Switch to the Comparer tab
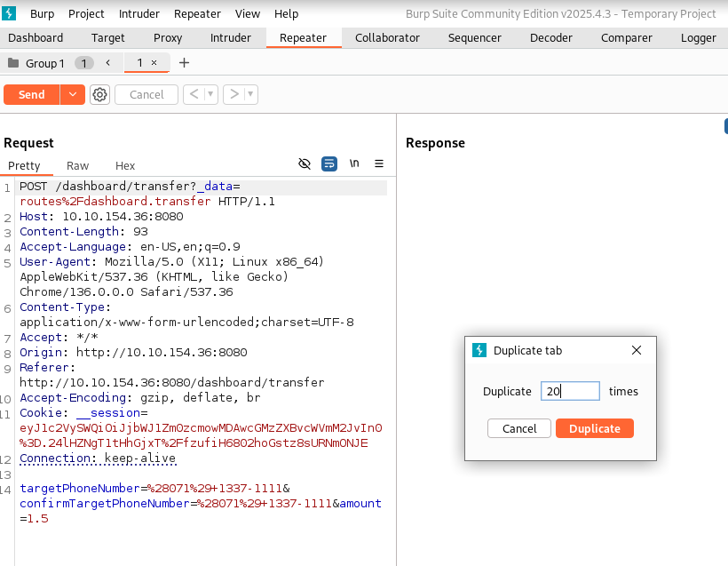Image resolution: width=728 pixels, height=566 pixels. pos(626,37)
